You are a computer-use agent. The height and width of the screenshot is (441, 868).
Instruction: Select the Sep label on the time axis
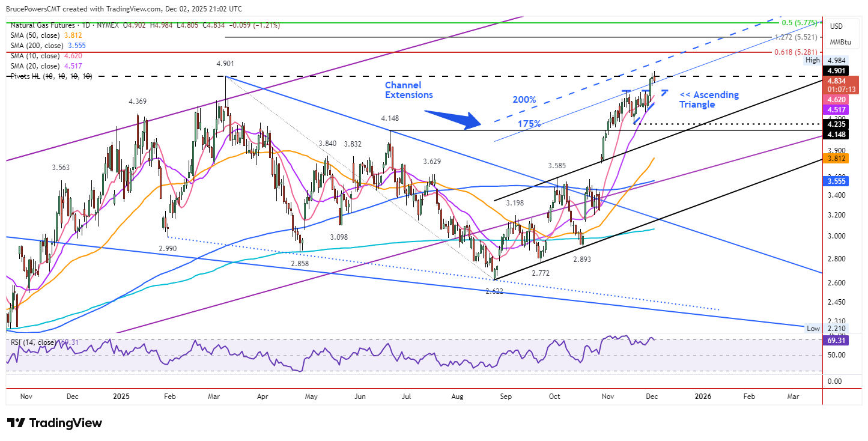tap(505, 397)
